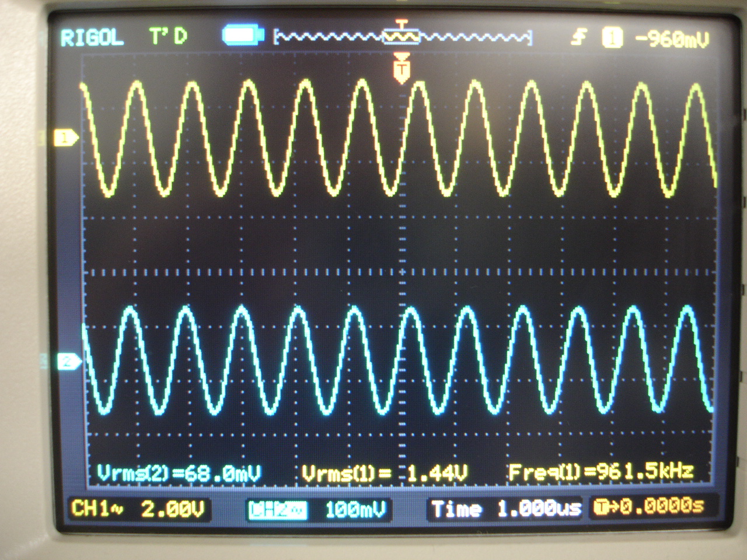Click the trigger source channel 1 badge
Screen dimensions: 747x560
[613, 38]
